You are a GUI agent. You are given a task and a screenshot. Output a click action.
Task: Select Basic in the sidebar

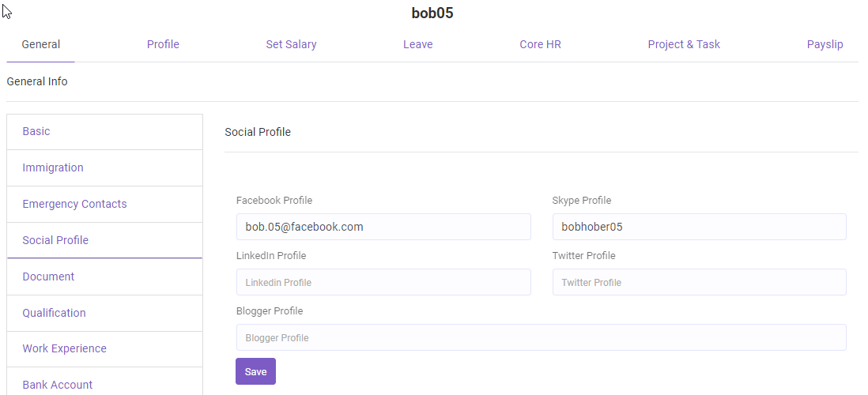click(x=36, y=131)
